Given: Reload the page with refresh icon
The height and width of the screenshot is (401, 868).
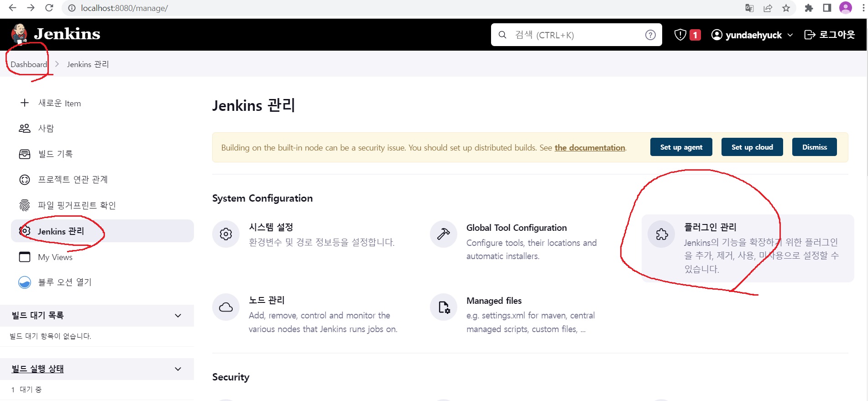Looking at the screenshot, I should (49, 8).
